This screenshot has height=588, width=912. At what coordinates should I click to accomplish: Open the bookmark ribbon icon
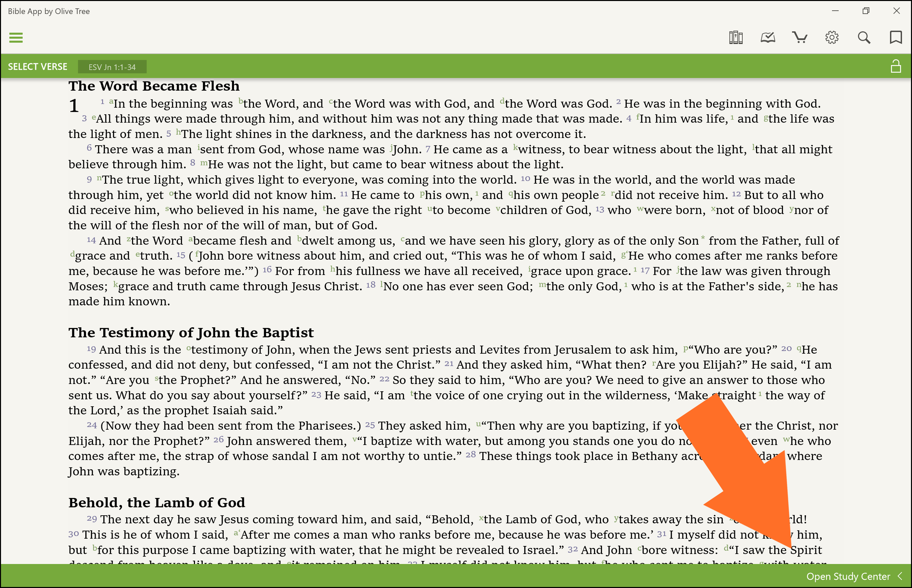pyautogui.click(x=896, y=38)
